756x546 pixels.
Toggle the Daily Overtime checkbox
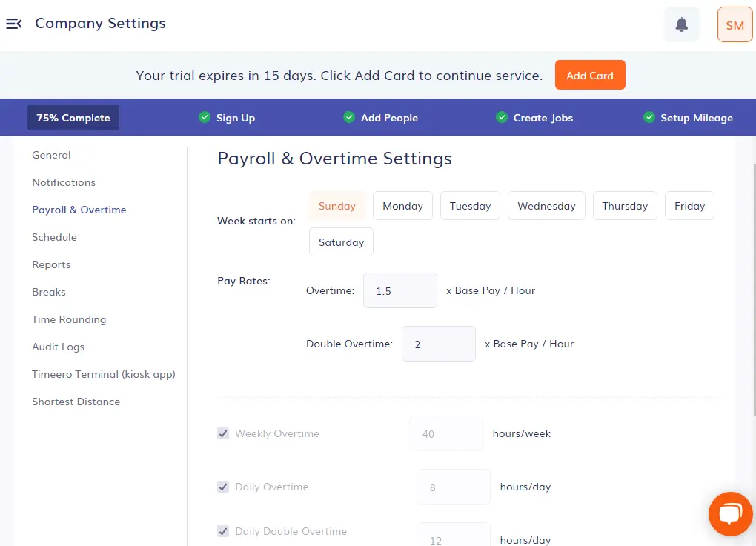point(223,487)
